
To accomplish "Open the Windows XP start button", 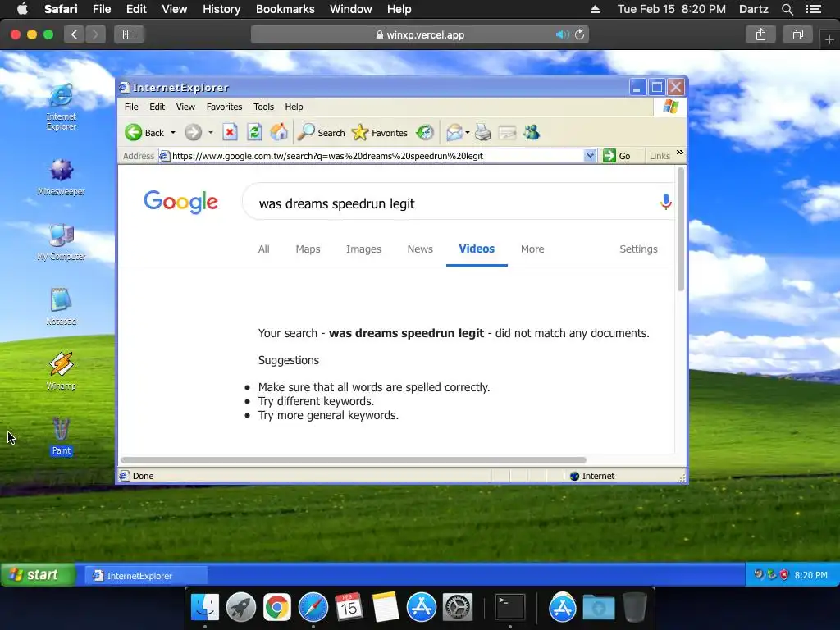I will pos(38,575).
